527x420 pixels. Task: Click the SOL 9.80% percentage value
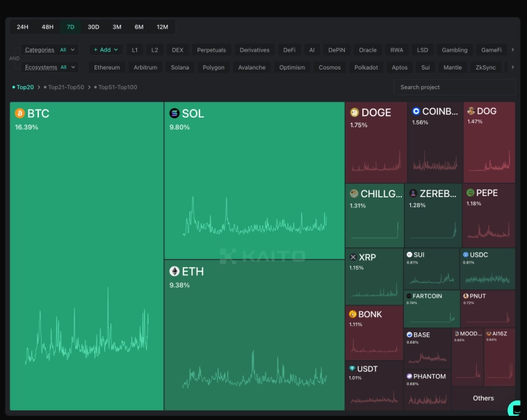(x=179, y=127)
